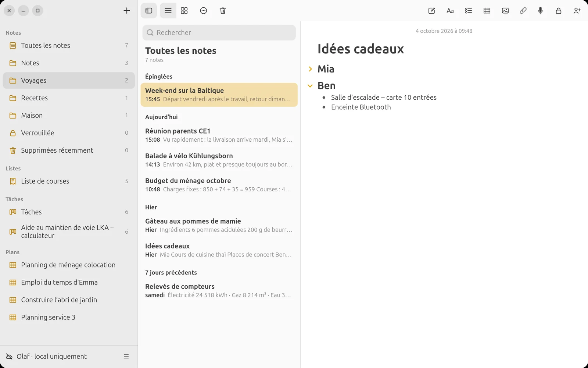588x368 pixels.
Task: Add new folder with plus icon
Action: point(127,11)
